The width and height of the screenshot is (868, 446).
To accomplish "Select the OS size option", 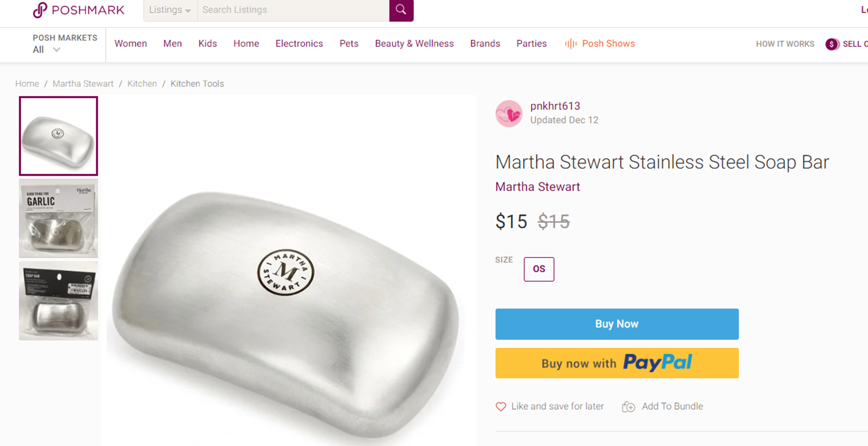I will (539, 269).
